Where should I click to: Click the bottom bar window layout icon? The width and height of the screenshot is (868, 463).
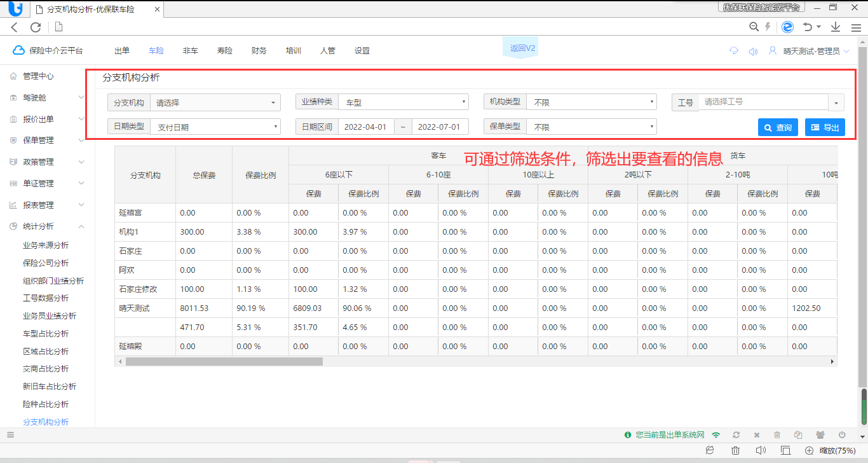[x=785, y=450]
